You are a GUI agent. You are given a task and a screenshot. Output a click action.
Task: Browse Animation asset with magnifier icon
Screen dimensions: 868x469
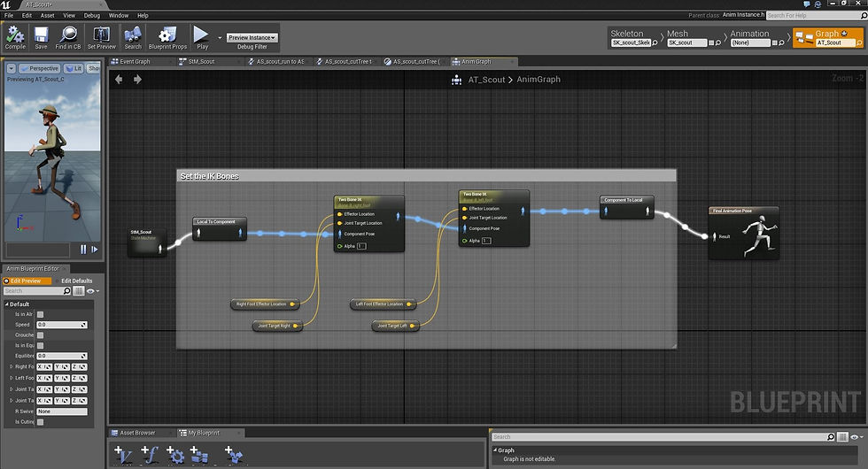[781, 42]
